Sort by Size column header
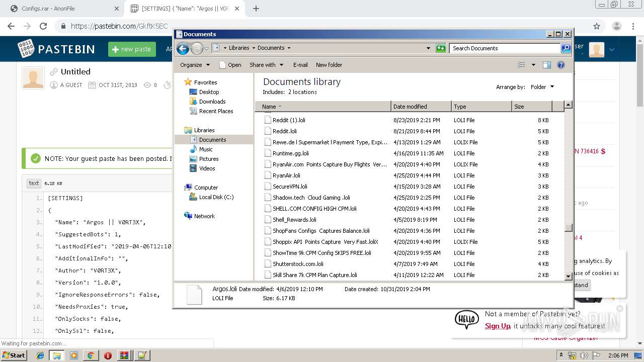 click(x=532, y=107)
